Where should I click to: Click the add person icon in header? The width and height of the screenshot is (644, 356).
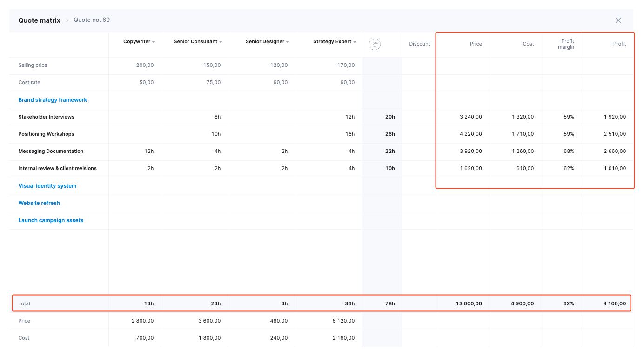tap(375, 44)
